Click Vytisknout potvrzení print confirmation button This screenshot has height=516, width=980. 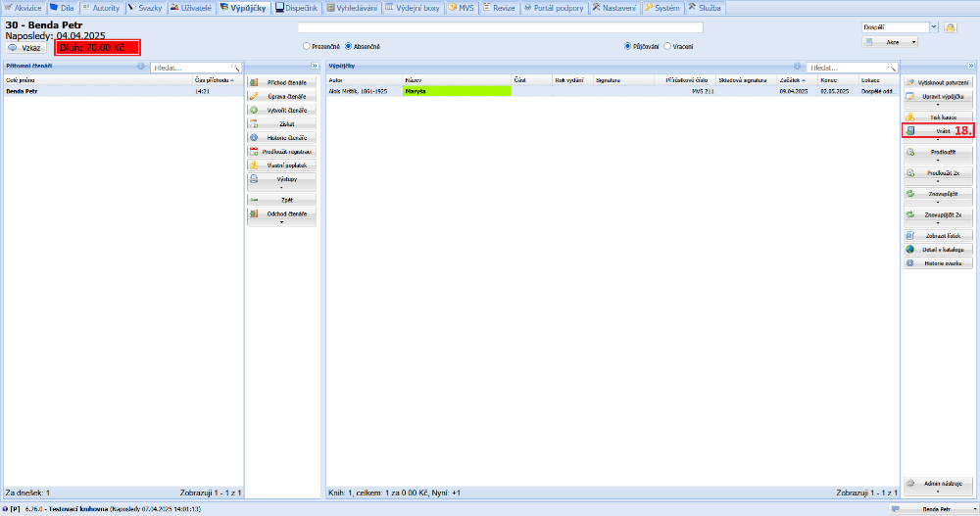[x=938, y=83]
